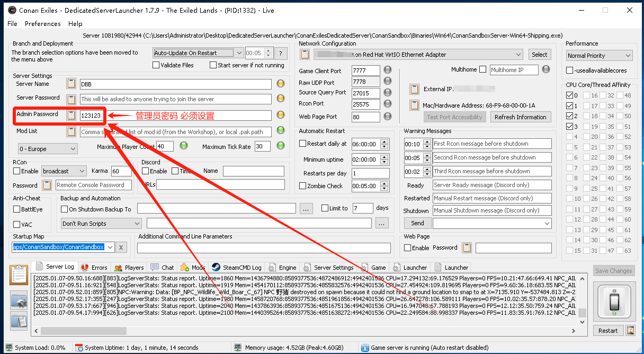The width and height of the screenshot is (644, 354).
Task: Enable the Validate Files checkbox
Action: [x=156, y=65]
